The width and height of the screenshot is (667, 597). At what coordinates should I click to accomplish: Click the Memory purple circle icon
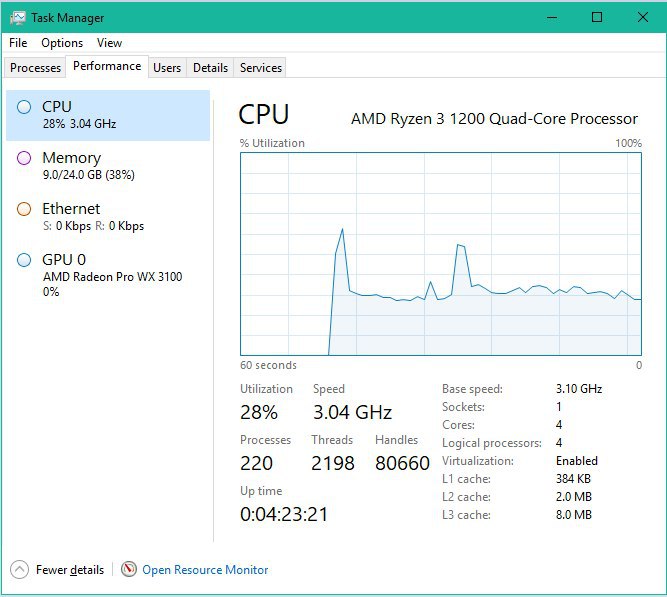click(24, 158)
